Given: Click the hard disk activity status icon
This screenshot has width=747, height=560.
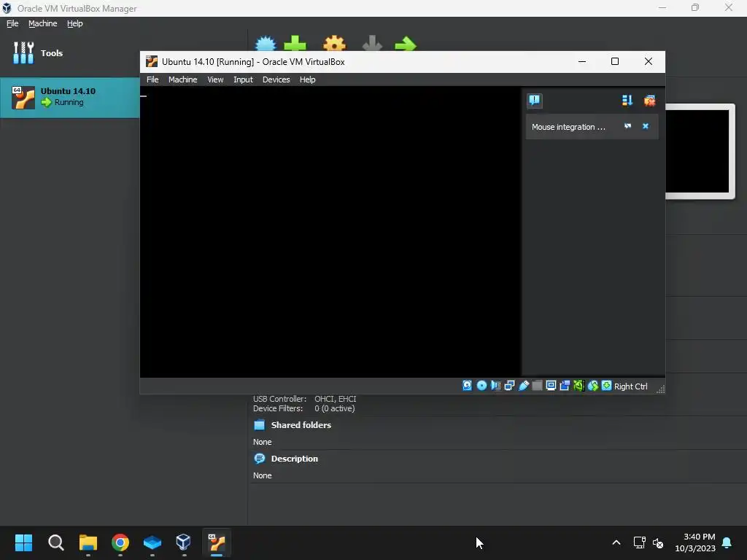Looking at the screenshot, I should pos(468,386).
